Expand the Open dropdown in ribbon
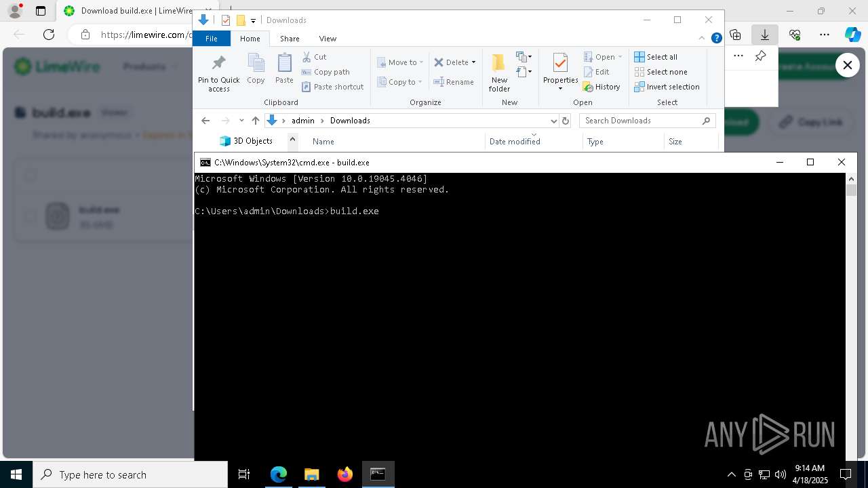The width and height of the screenshot is (868, 488). tap(620, 57)
